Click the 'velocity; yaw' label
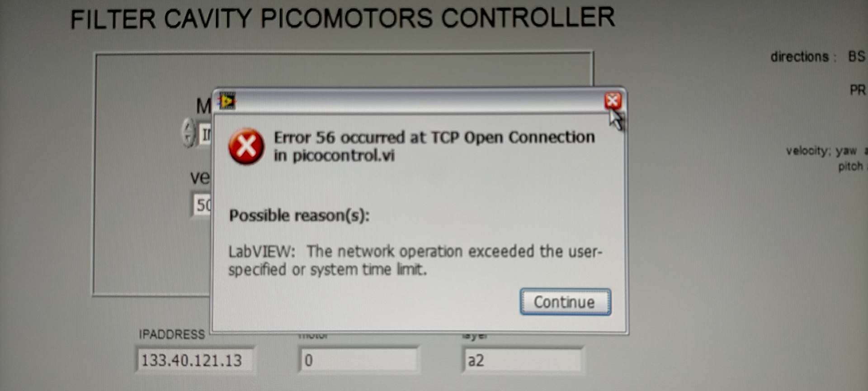The height and width of the screenshot is (391, 868). click(x=821, y=151)
